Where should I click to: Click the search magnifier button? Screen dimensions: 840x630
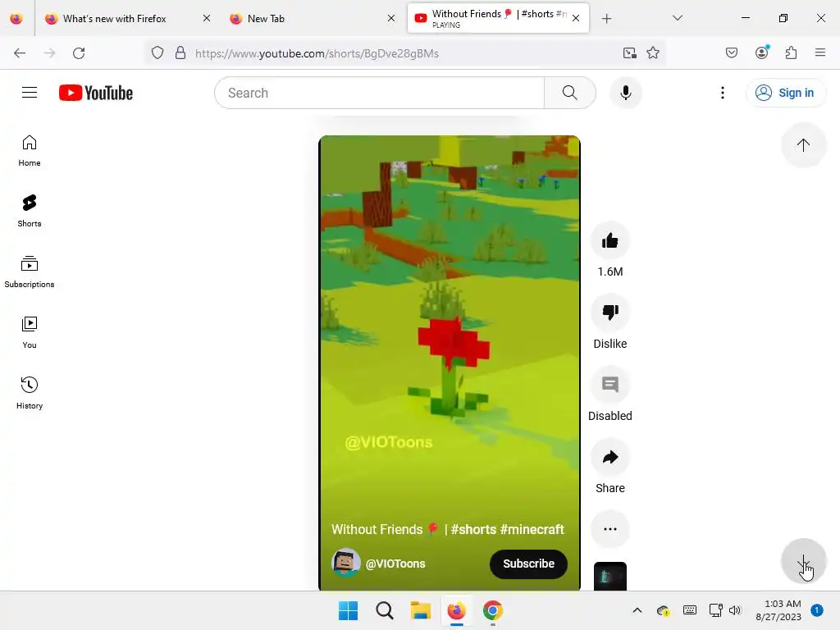570,93
